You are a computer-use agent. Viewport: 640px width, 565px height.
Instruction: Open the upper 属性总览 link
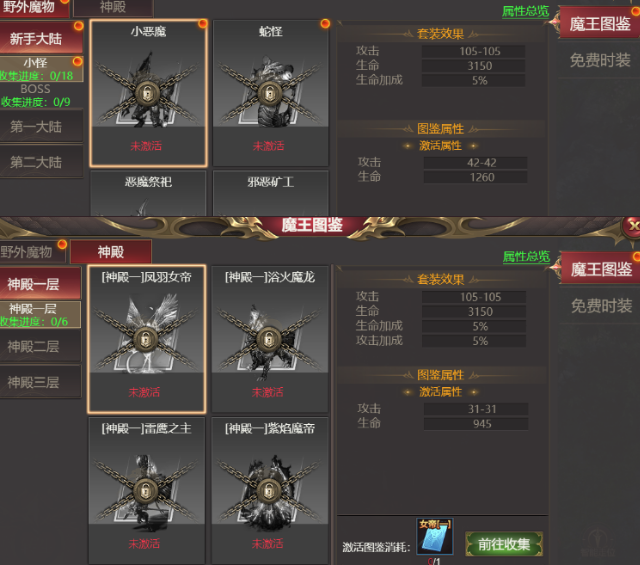(526, 11)
